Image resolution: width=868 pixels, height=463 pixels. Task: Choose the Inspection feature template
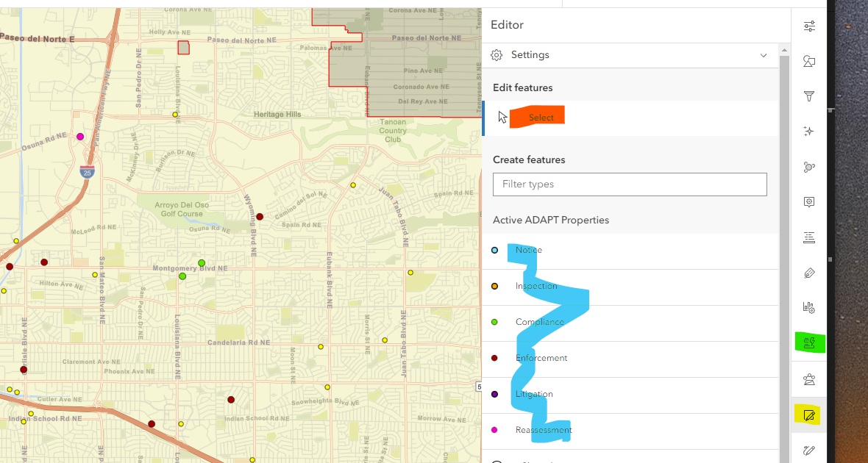point(536,287)
